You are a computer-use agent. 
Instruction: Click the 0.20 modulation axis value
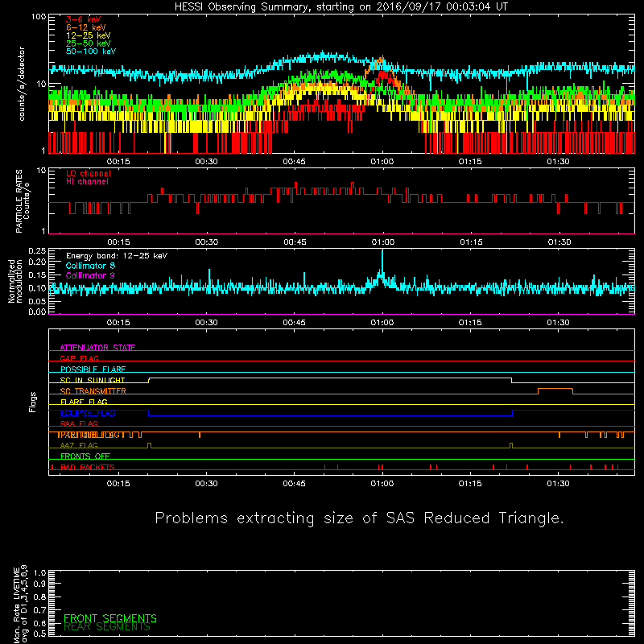click(37, 262)
